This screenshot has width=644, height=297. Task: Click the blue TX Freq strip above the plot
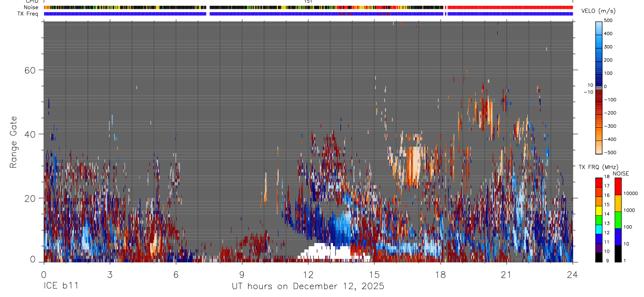[x=308, y=14]
